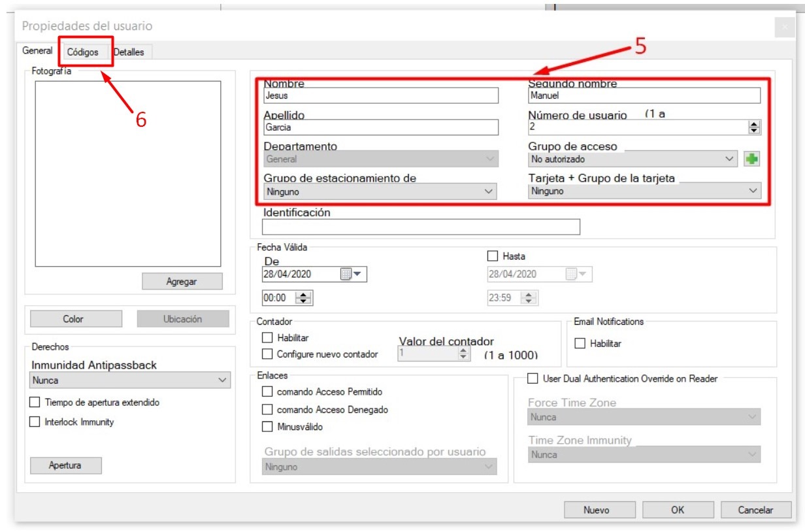Screen dimensions: 805x532
Task: Open the calendar picker for De date
Action: (x=353, y=274)
